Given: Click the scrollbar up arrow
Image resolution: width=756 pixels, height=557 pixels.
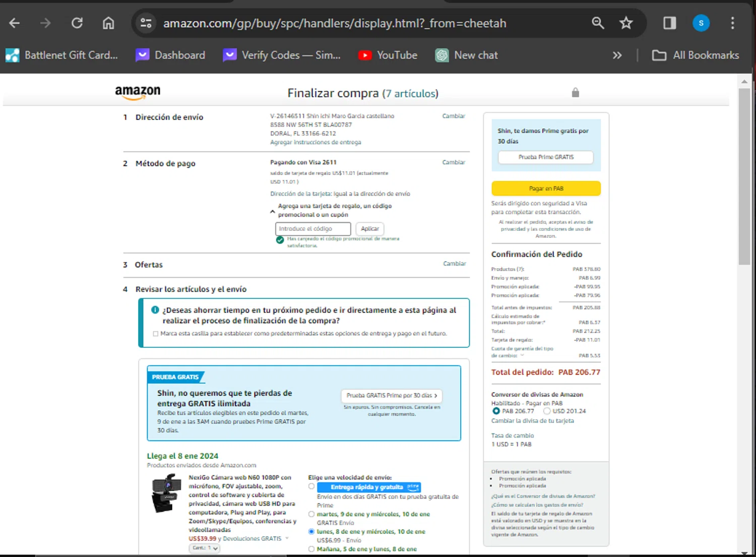Looking at the screenshot, I should [x=744, y=81].
